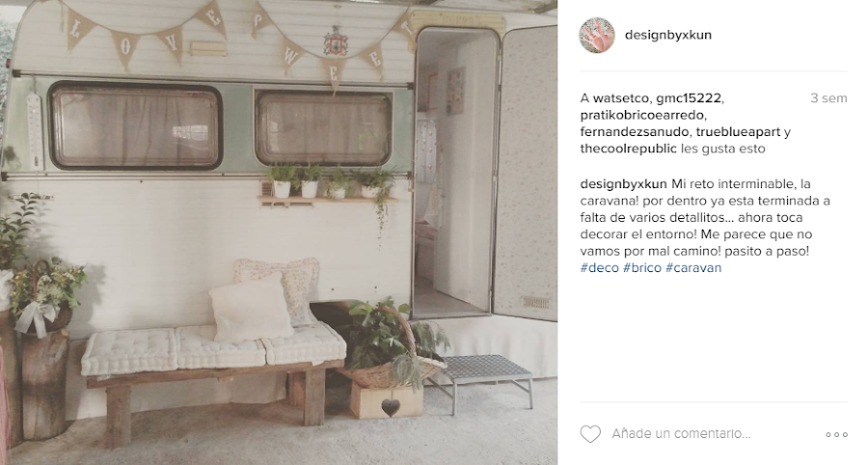Open the #deco hashtag
Screen dimensions: 868x465
click(x=600, y=268)
